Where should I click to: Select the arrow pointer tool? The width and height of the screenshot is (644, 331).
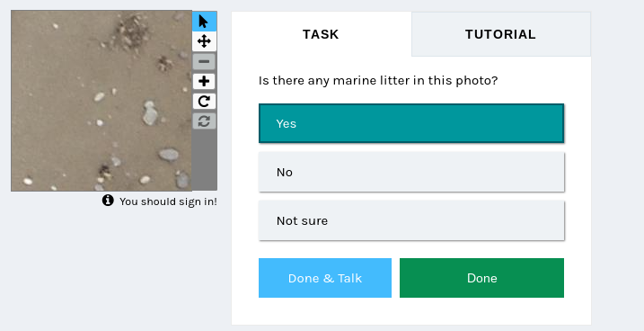click(x=204, y=21)
